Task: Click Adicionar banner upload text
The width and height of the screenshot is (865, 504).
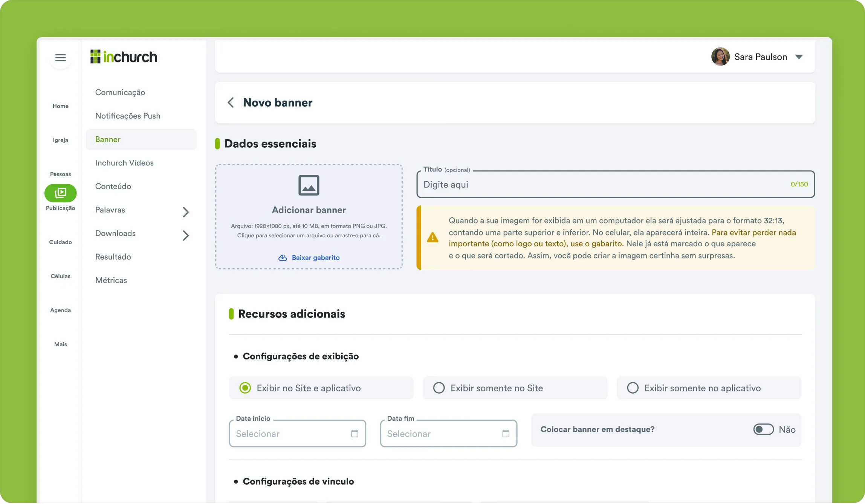Action: 309,210
